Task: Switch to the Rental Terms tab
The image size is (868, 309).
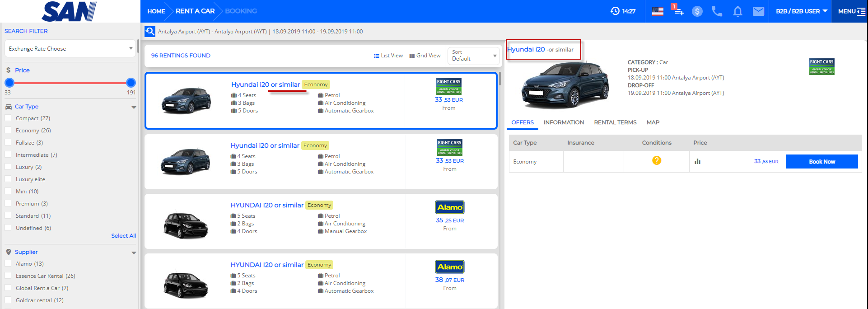Action: pyautogui.click(x=615, y=122)
